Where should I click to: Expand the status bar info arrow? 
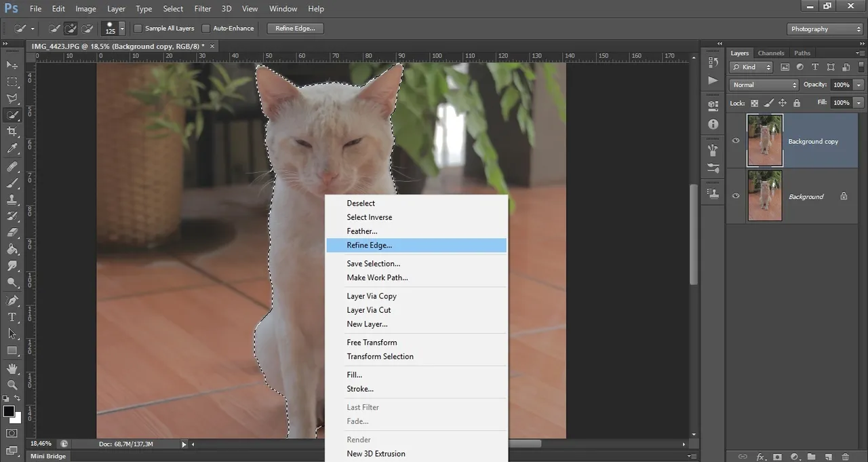pos(184,444)
